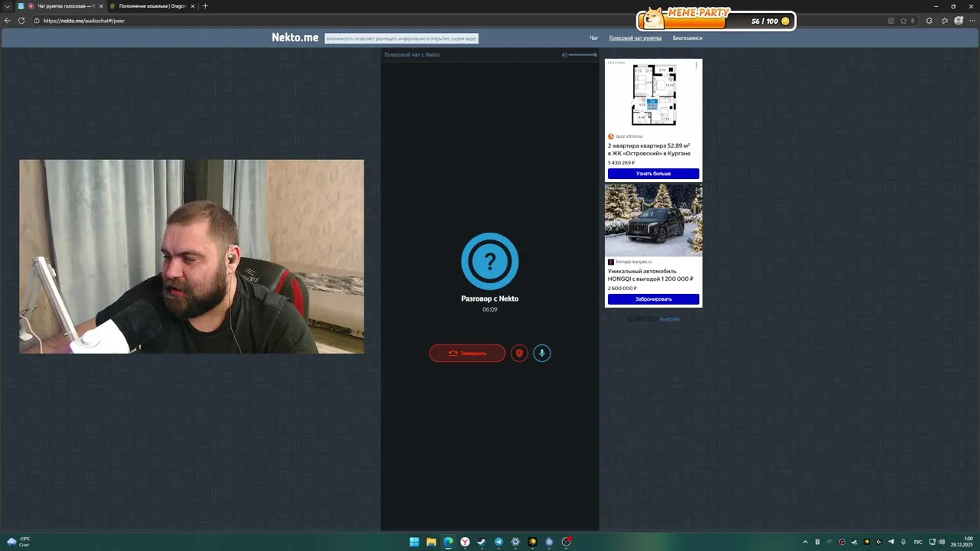The height and width of the screenshot is (551, 980).
Task: Open File Explorer from the taskbar
Action: click(431, 542)
